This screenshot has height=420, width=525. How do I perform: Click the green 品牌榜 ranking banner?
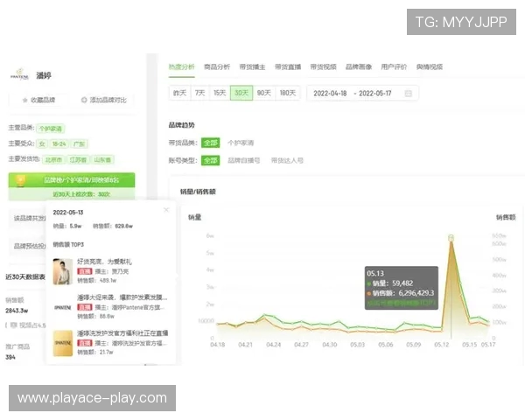click(x=72, y=180)
